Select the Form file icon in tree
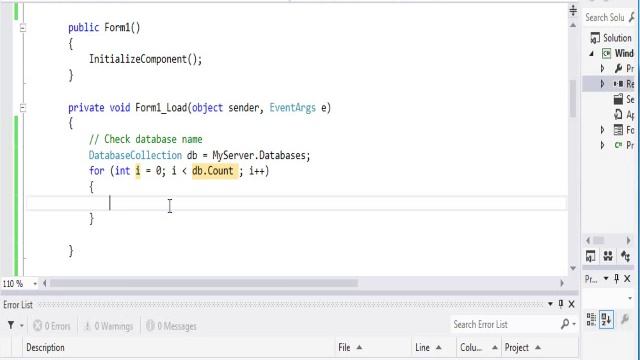Viewport: 640px width, 360px height. point(618,130)
